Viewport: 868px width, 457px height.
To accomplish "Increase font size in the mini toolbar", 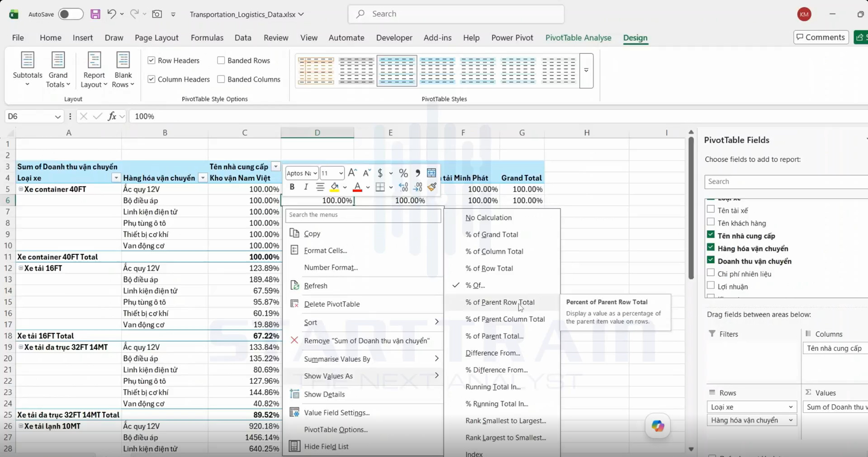I will 352,173.
